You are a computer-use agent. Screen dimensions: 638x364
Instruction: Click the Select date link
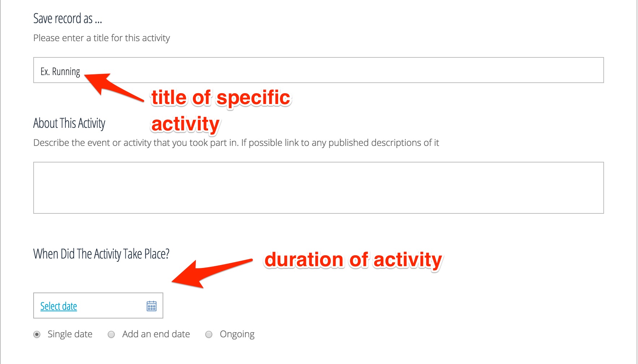[59, 306]
